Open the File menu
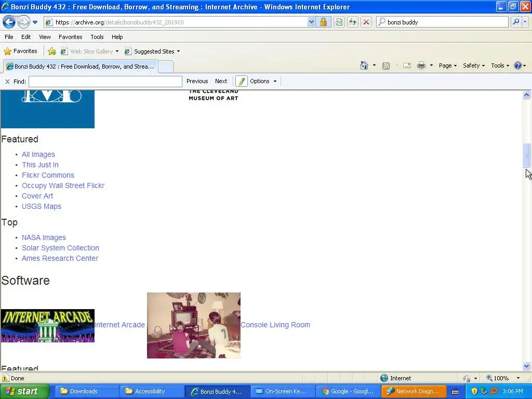 (x=9, y=37)
